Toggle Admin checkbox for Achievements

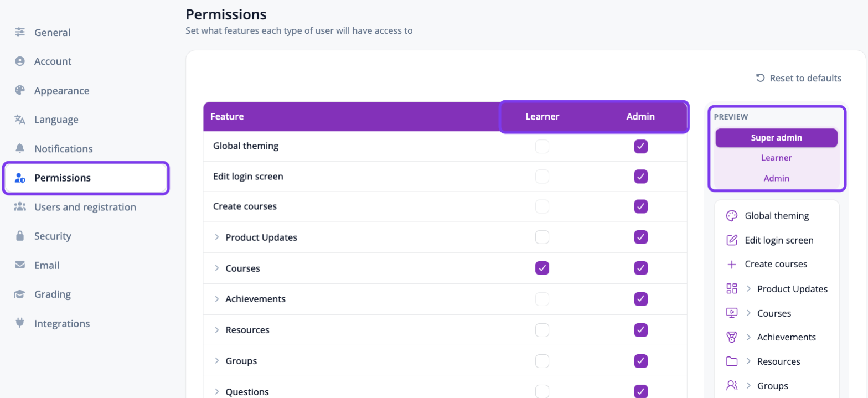(641, 299)
